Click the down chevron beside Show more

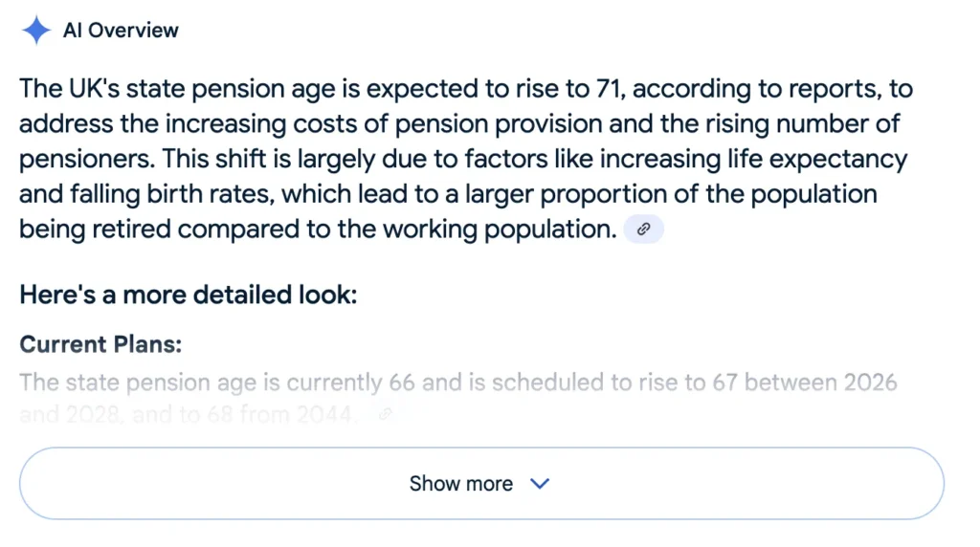pos(540,484)
